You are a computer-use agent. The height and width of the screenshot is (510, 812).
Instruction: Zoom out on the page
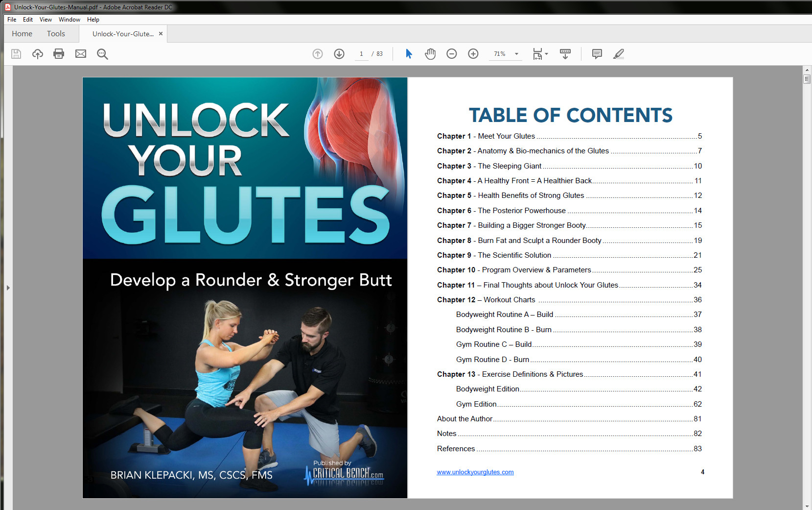[451, 54]
